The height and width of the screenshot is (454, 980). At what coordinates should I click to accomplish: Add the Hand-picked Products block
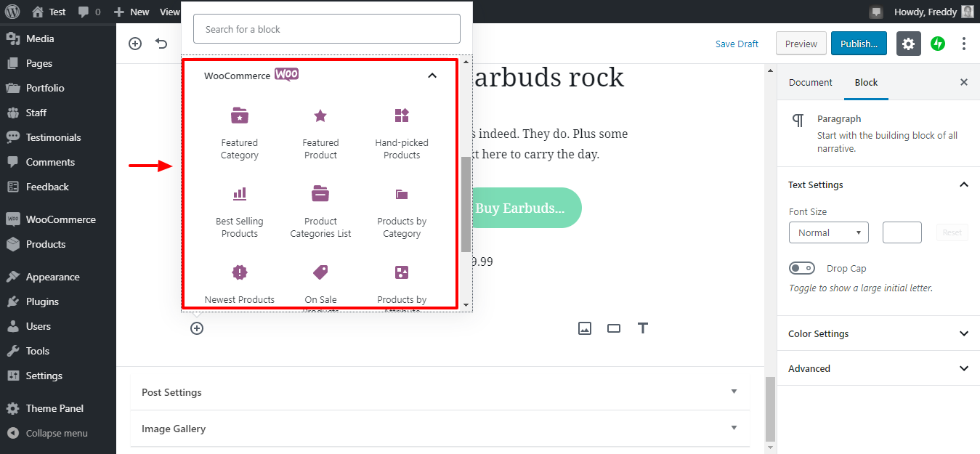click(402, 131)
